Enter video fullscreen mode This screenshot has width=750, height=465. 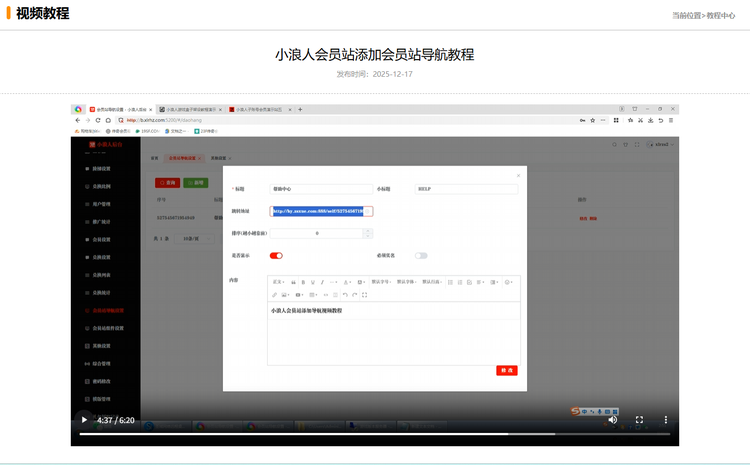coord(640,420)
